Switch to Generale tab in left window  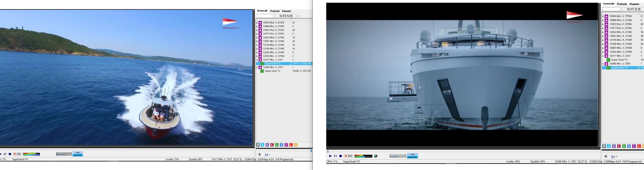click(262, 11)
